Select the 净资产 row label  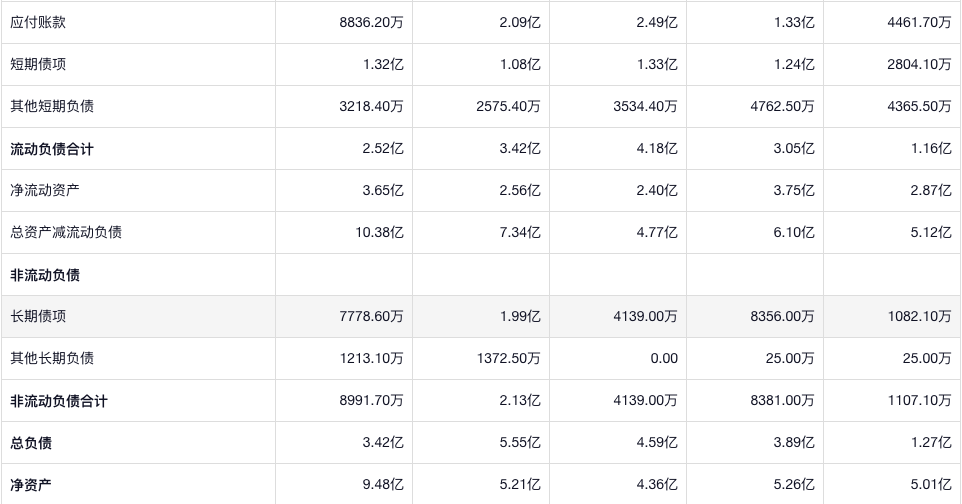31,485
